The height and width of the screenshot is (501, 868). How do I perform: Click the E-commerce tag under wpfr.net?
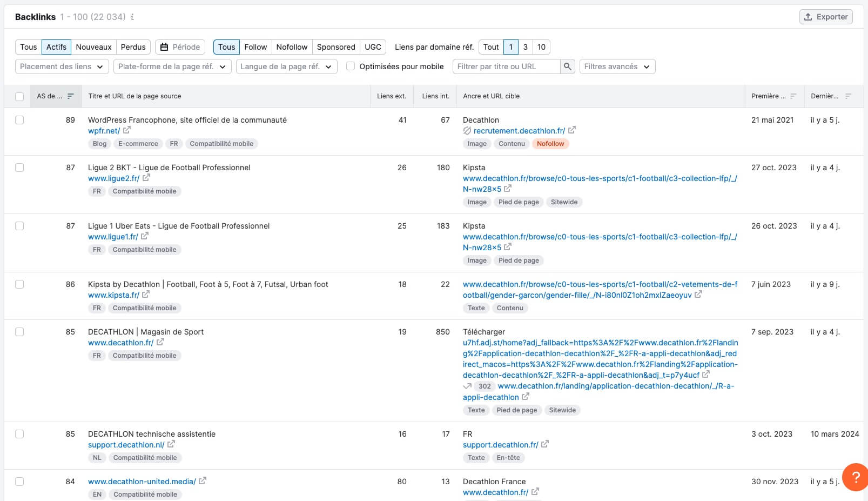pyautogui.click(x=138, y=144)
